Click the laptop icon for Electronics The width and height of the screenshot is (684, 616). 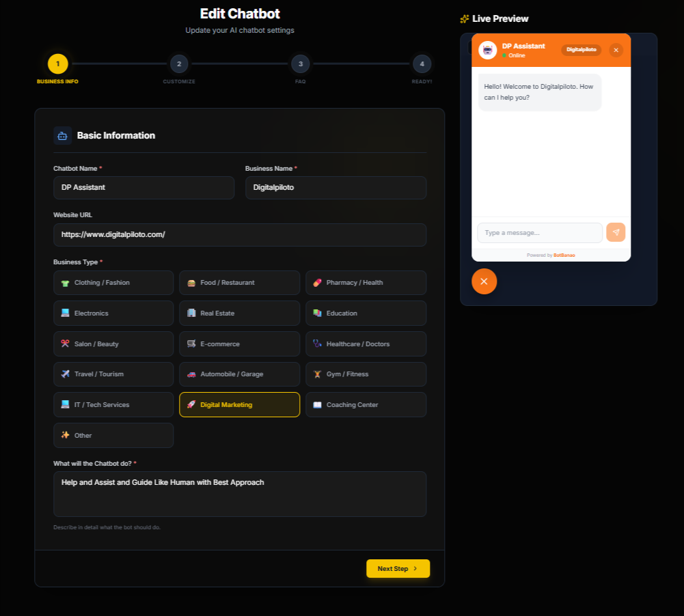coord(65,313)
